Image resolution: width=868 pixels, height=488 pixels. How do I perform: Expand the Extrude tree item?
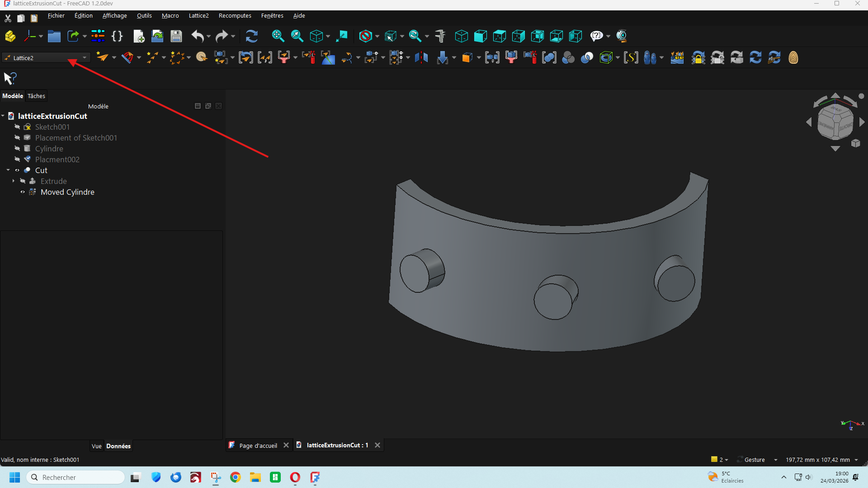[14, 181]
